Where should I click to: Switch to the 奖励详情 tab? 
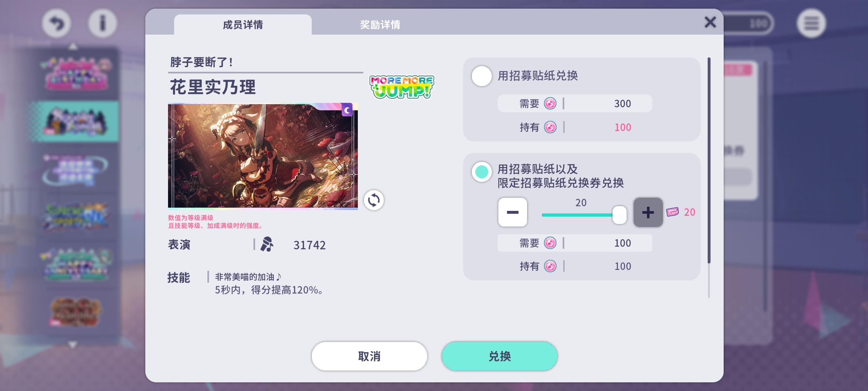380,24
